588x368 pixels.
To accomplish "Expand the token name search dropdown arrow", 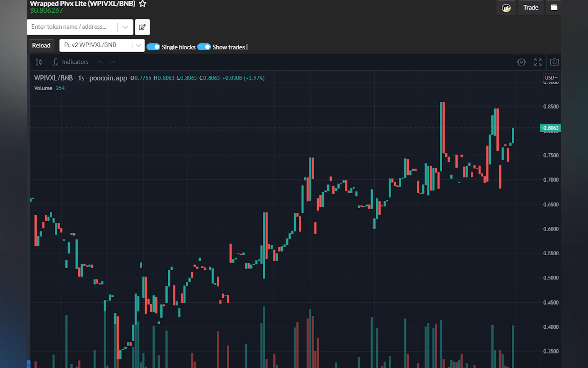I will (125, 27).
